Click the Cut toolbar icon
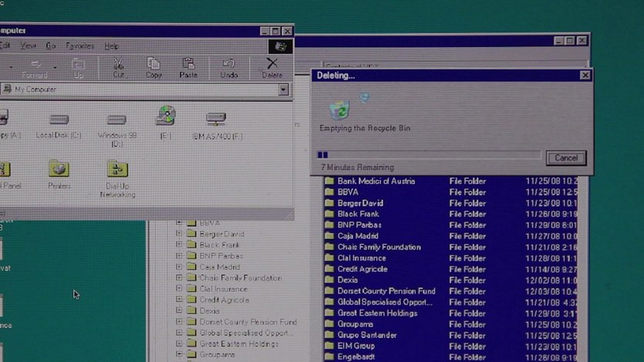 point(118,67)
